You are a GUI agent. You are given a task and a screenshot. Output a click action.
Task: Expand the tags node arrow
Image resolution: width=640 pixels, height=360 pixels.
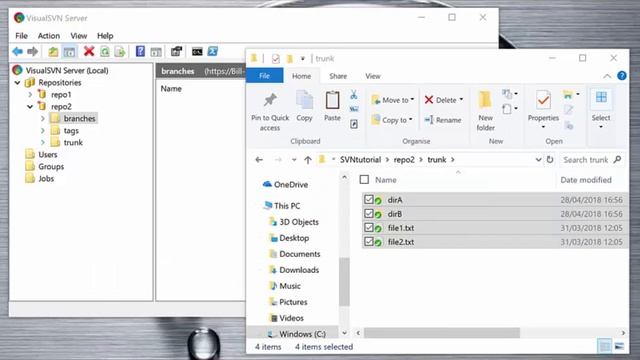43,131
